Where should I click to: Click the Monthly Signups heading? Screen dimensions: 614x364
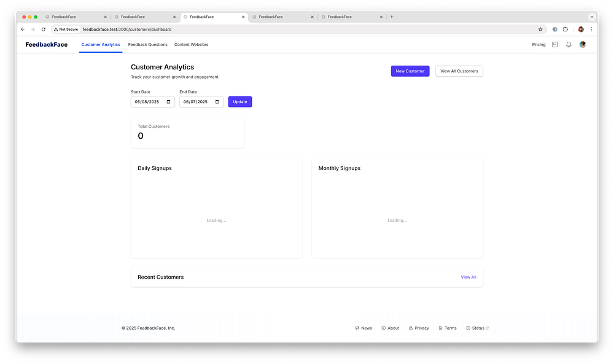[x=340, y=168]
